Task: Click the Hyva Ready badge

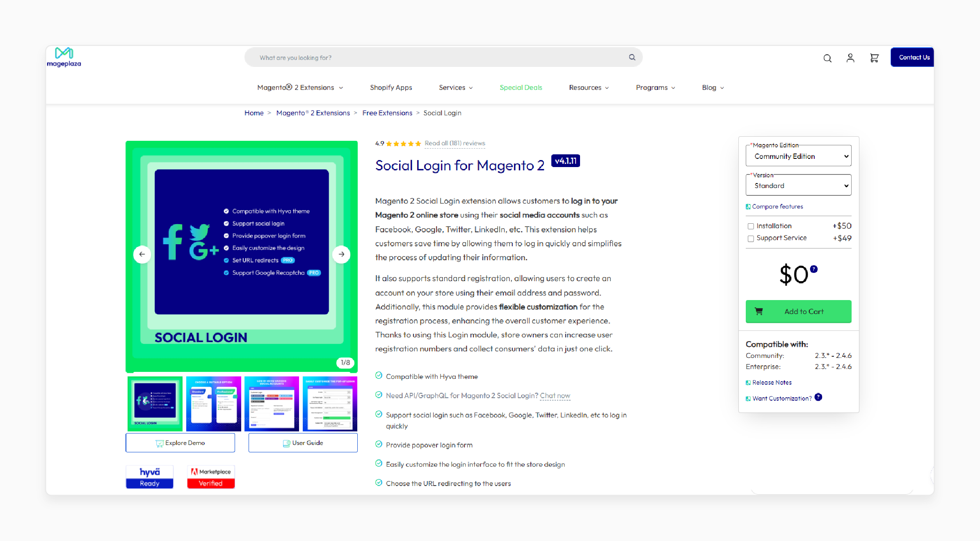Action: pyautogui.click(x=149, y=477)
